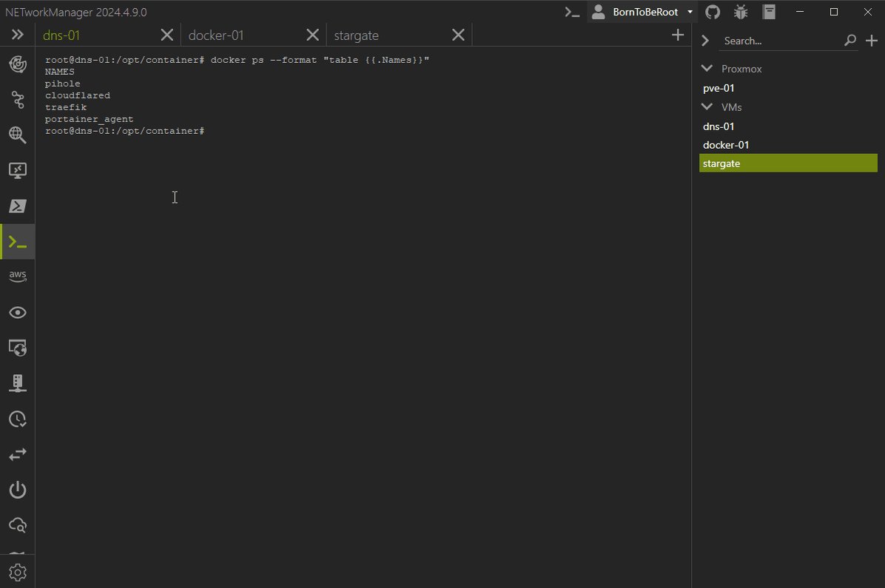Open the PowerShell sidebar icon
Viewport: 885px width, 588px height.
click(x=18, y=206)
